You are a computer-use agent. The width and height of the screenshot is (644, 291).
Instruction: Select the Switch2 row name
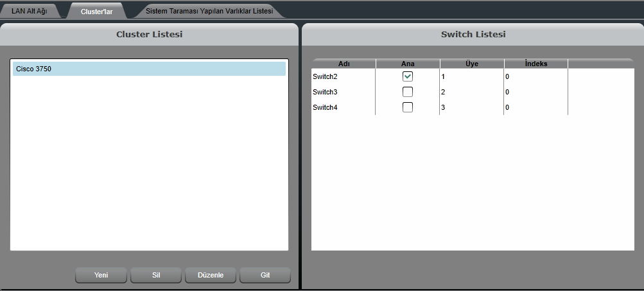(325, 76)
